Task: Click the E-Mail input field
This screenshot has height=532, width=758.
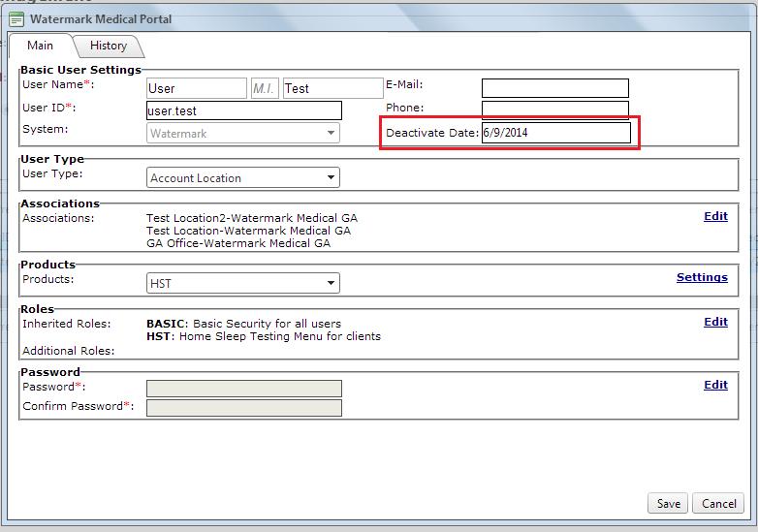Action: pos(555,88)
